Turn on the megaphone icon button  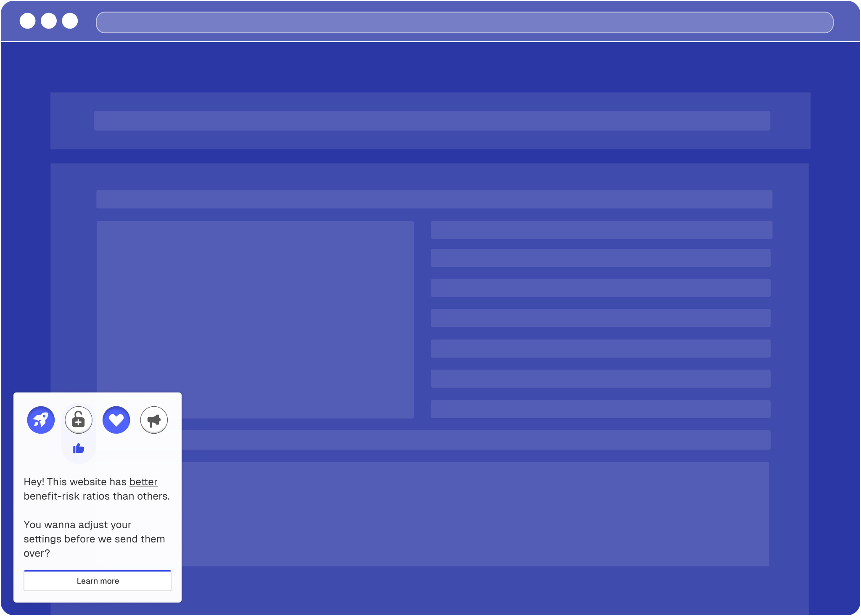pyautogui.click(x=154, y=420)
